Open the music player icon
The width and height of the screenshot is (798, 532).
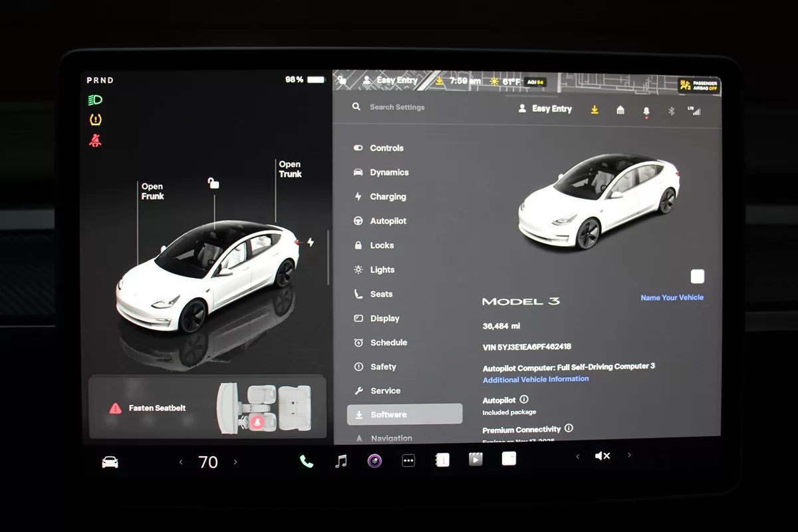pyautogui.click(x=341, y=461)
